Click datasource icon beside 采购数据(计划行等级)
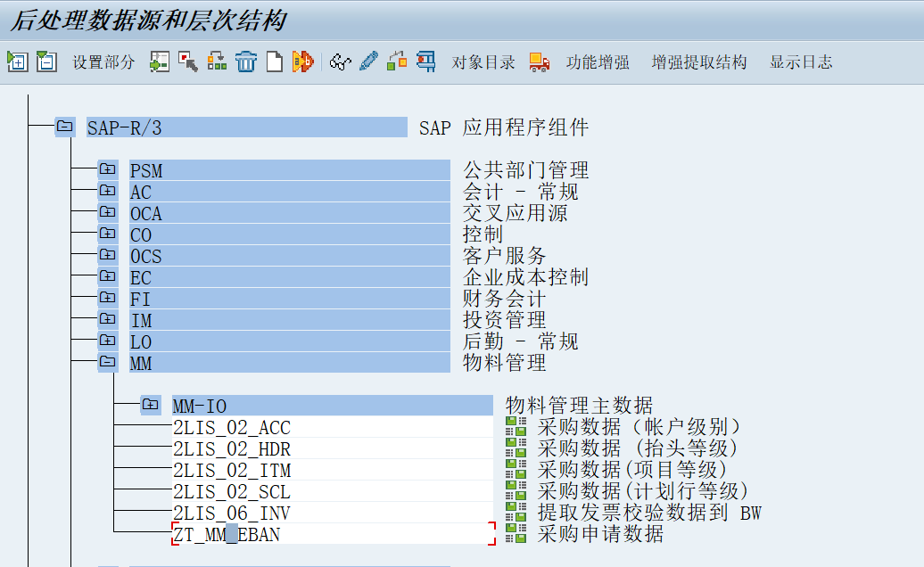The height and width of the screenshot is (567, 924). (x=516, y=490)
